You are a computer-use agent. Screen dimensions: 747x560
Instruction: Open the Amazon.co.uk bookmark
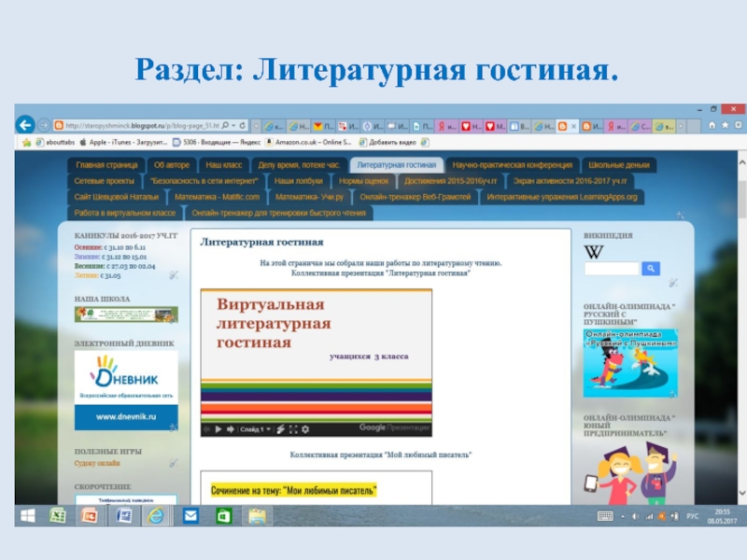pos(309,143)
